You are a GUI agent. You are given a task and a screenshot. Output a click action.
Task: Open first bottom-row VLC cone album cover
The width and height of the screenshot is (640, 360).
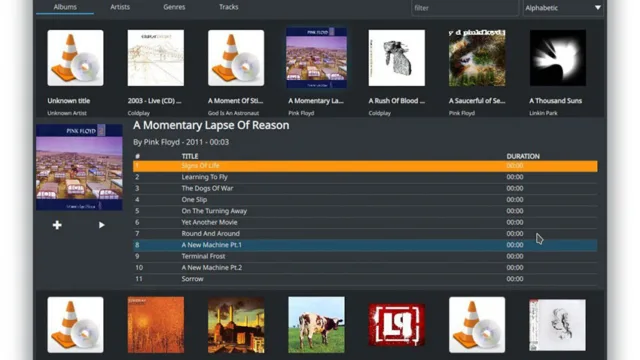(76, 325)
